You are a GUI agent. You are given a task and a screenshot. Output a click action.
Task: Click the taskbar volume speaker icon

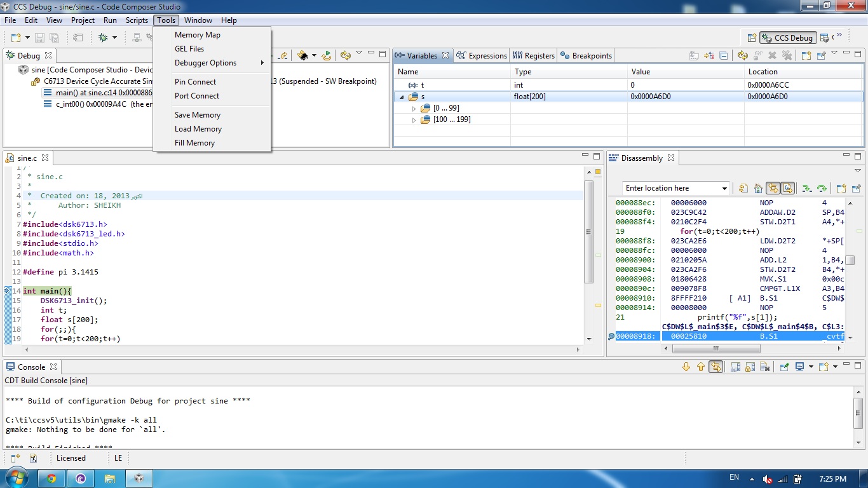pos(768,478)
